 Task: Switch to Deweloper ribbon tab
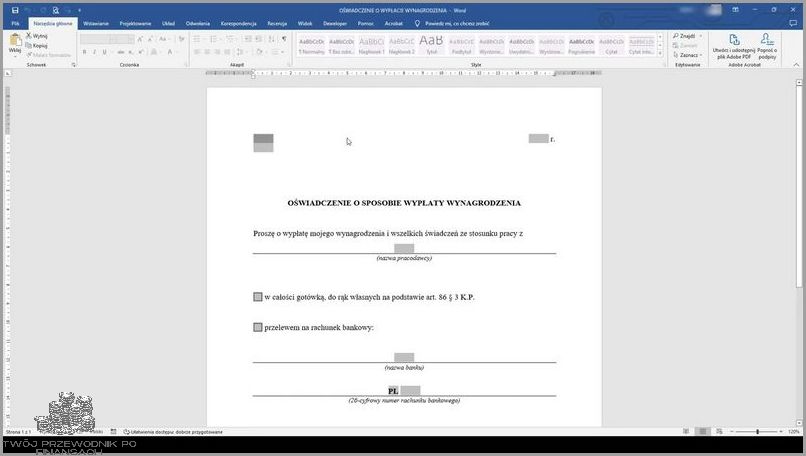[x=335, y=23]
